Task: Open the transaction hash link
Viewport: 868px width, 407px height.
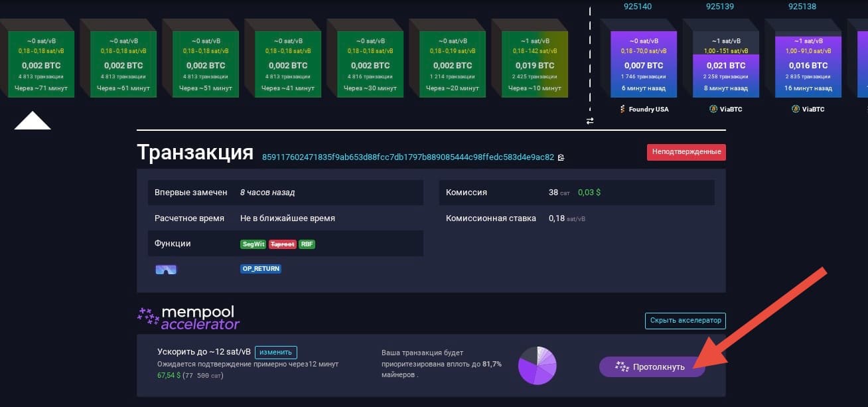Action: 407,157
